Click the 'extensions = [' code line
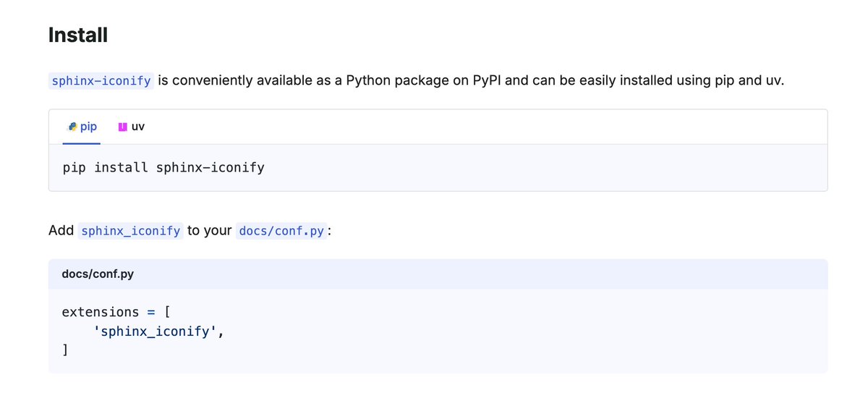 pos(116,312)
